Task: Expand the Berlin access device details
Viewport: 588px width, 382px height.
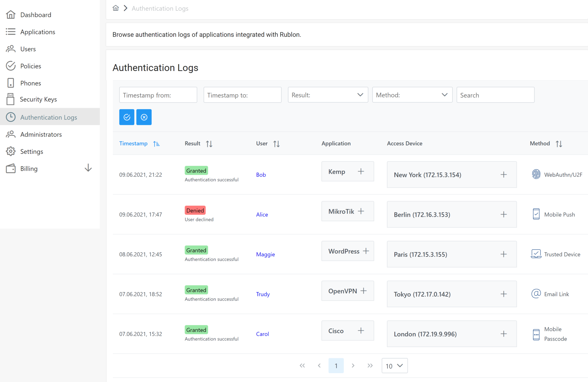Action: tap(504, 214)
